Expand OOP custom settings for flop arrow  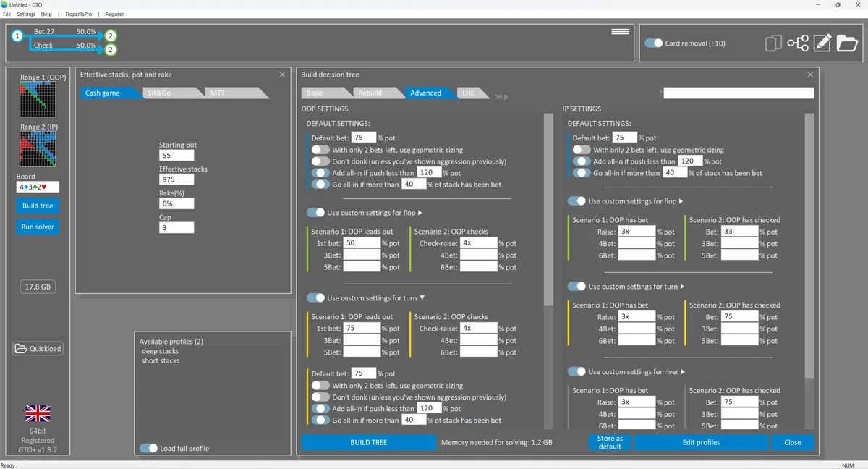pos(420,213)
